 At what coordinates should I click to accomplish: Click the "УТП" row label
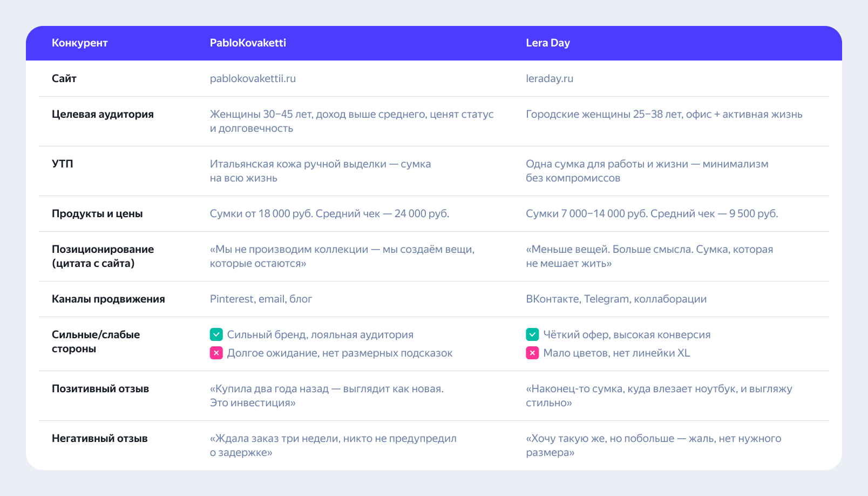point(63,164)
